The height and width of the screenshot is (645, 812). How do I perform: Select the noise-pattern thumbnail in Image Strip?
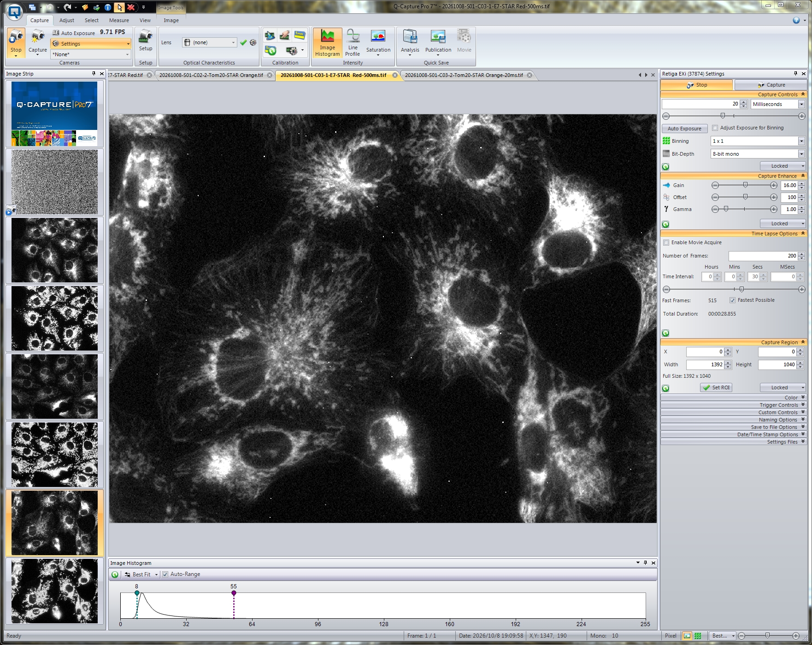(x=54, y=182)
